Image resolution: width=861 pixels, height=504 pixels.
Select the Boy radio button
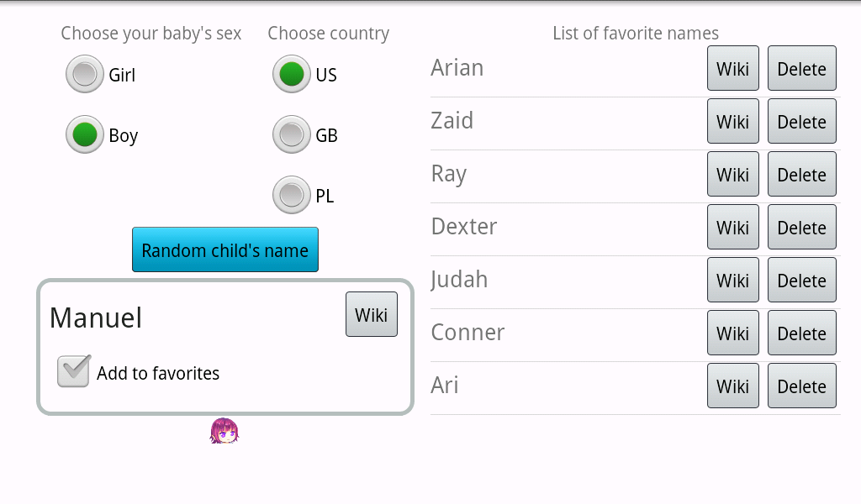[x=85, y=135]
